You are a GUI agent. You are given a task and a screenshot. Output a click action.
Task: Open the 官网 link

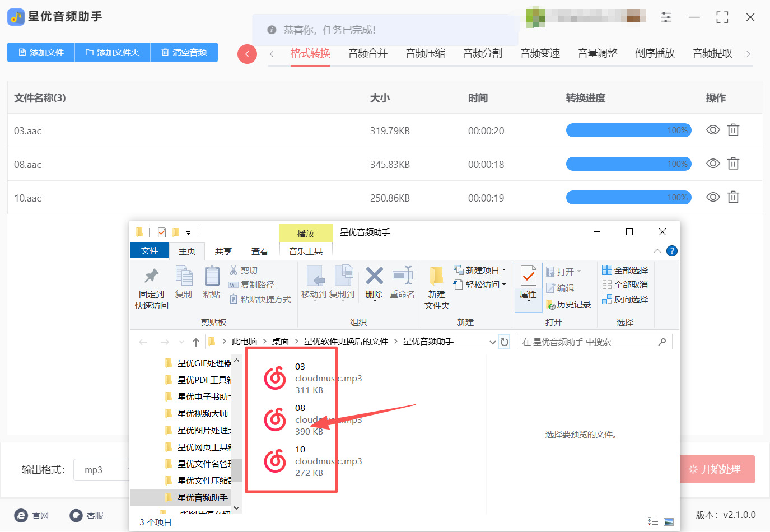point(32,515)
